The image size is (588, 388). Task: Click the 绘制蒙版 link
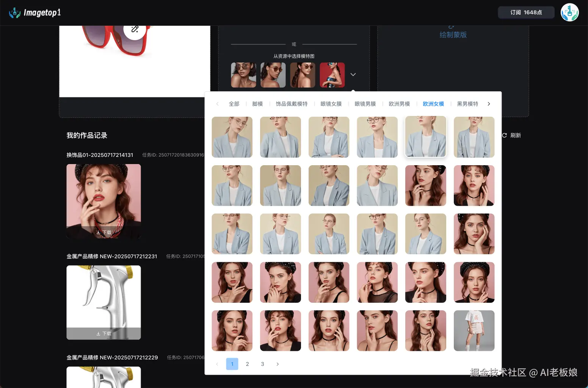point(453,35)
